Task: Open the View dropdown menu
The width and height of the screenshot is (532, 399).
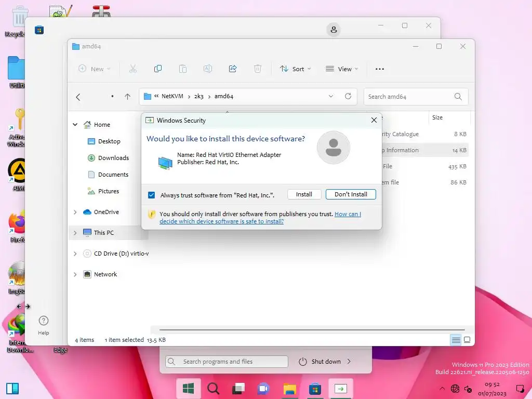Action: coord(342,69)
